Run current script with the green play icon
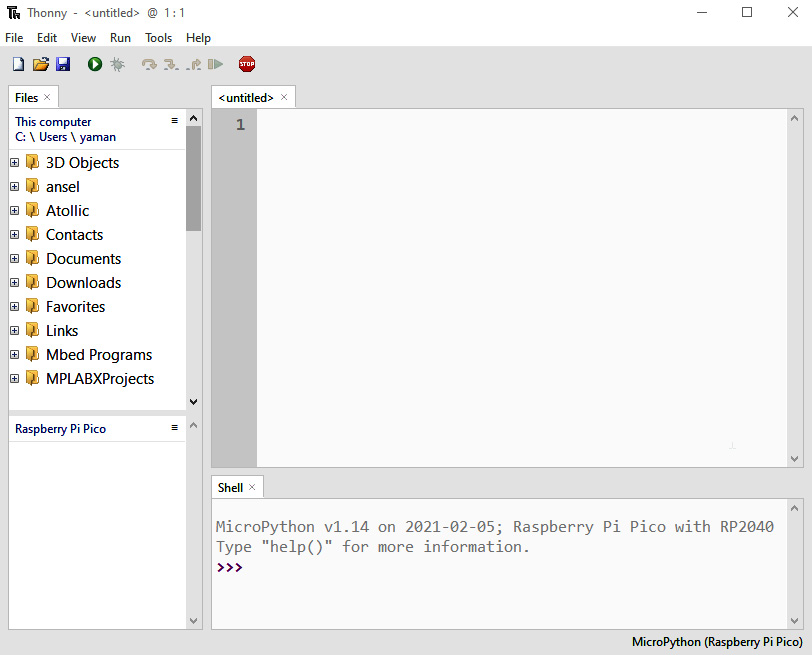 [x=95, y=64]
